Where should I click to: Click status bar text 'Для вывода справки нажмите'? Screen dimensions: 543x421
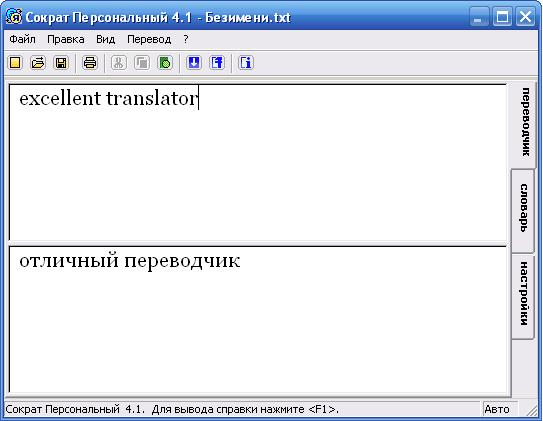(228, 410)
